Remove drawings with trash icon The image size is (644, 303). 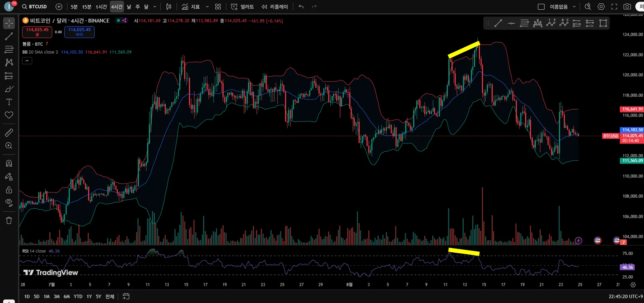tap(9, 220)
